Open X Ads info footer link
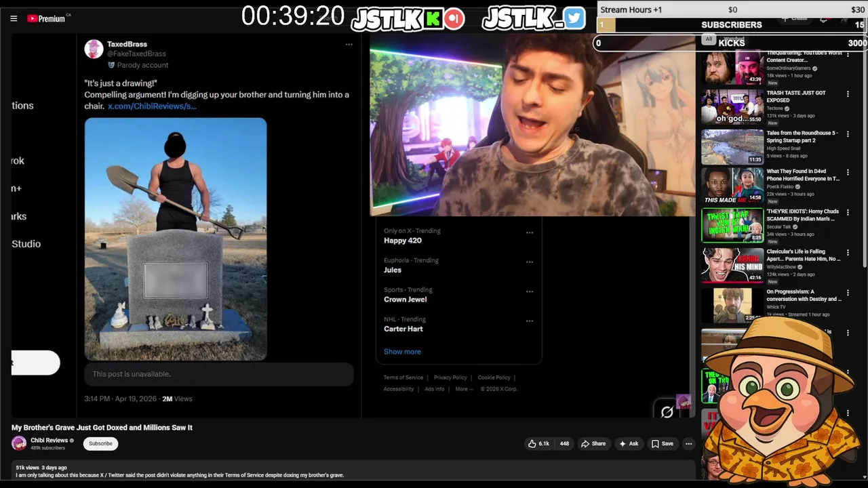Viewport: 868px width, 488px height. pos(434,389)
